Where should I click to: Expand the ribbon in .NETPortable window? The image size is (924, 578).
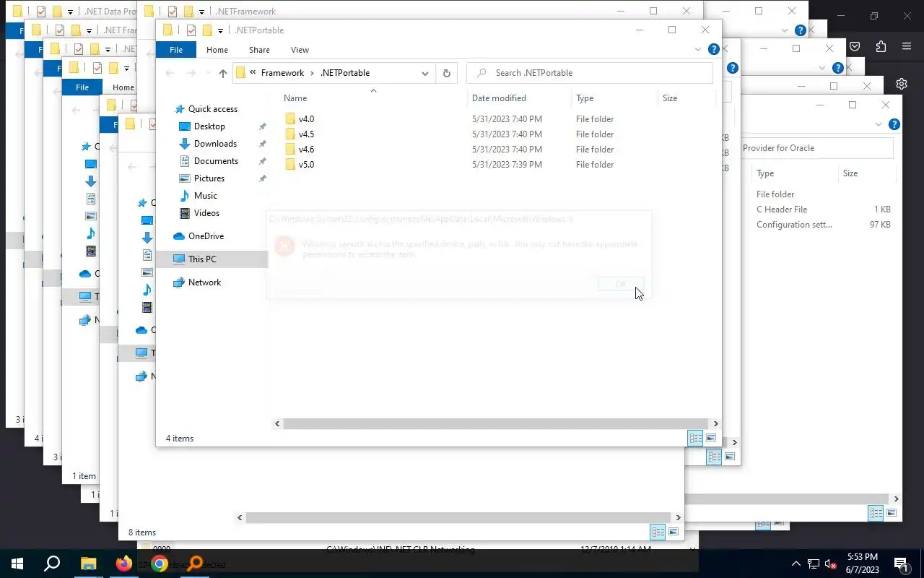[697, 50]
